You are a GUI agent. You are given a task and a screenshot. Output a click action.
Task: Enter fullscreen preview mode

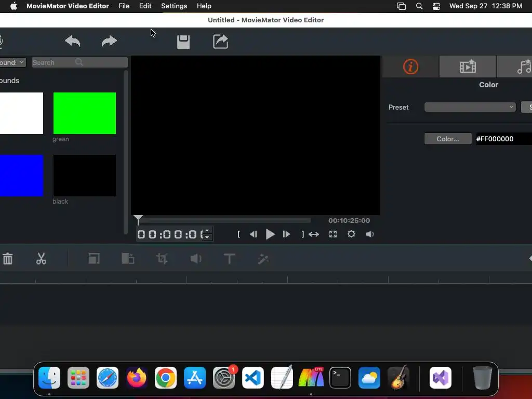coord(333,234)
